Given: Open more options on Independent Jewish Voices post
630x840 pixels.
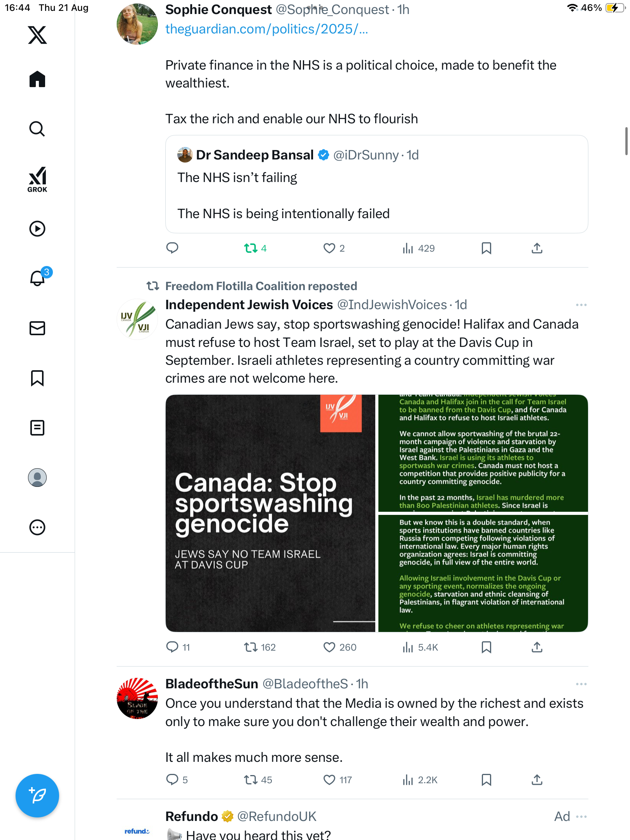Looking at the screenshot, I should click(x=581, y=305).
